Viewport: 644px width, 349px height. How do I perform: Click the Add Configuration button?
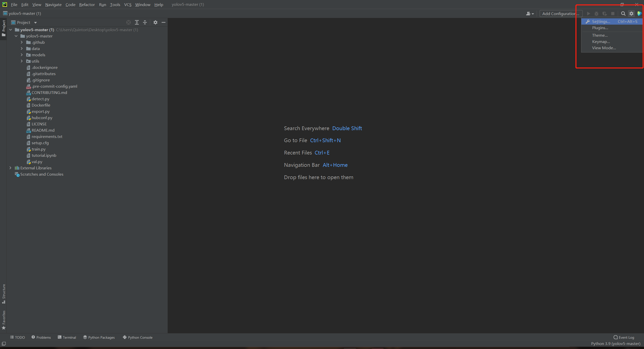560,14
